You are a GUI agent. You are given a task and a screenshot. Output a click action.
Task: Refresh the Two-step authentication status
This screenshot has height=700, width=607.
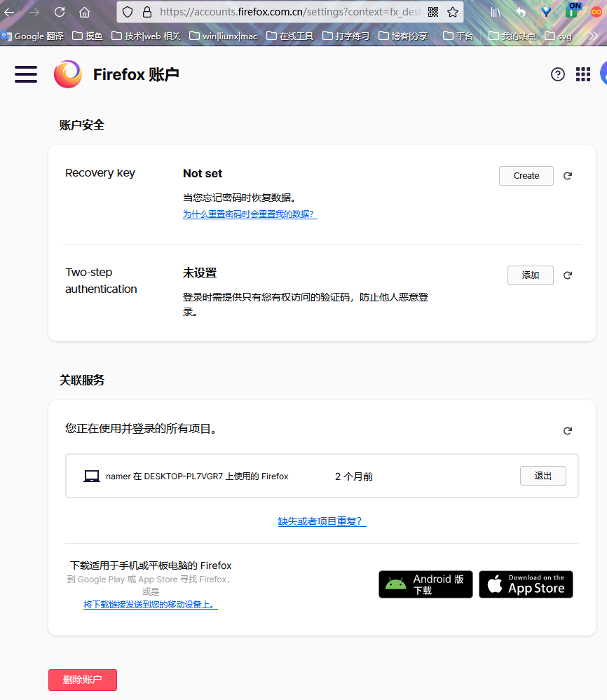(568, 275)
